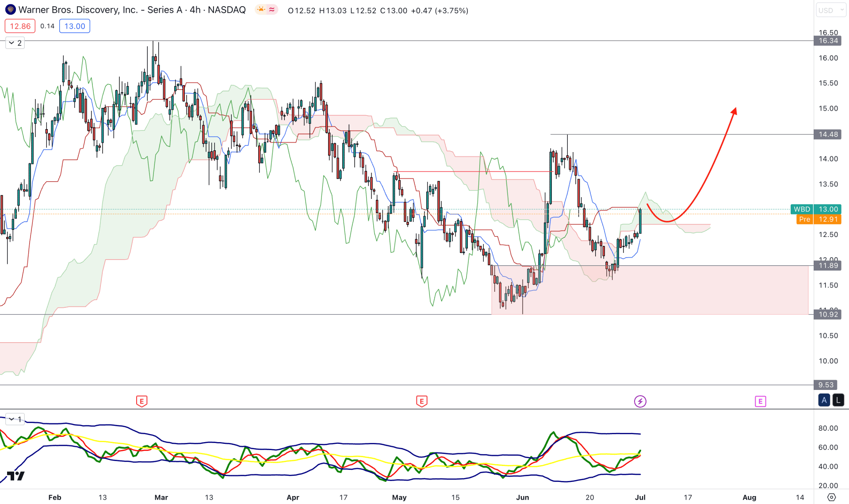The image size is (849, 504).
Task: Click the Feb date label on time axis
Action: [x=54, y=497]
